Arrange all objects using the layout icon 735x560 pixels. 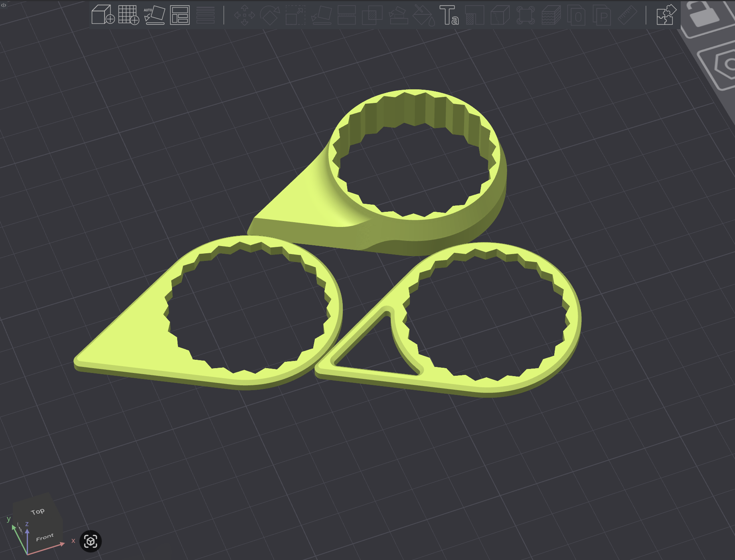pyautogui.click(x=180, y=15)
